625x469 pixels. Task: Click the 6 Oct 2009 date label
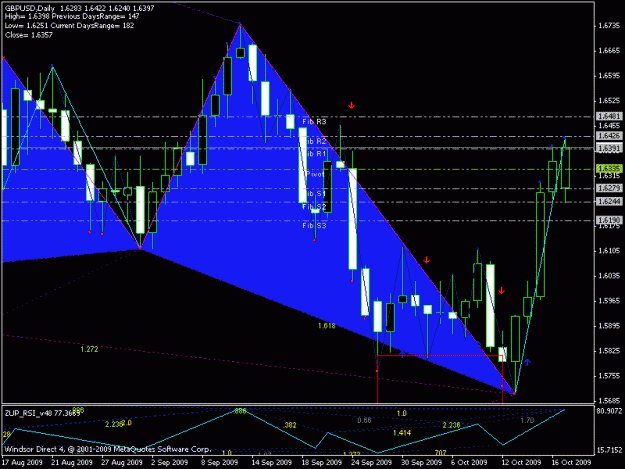(x=469, y=463)
